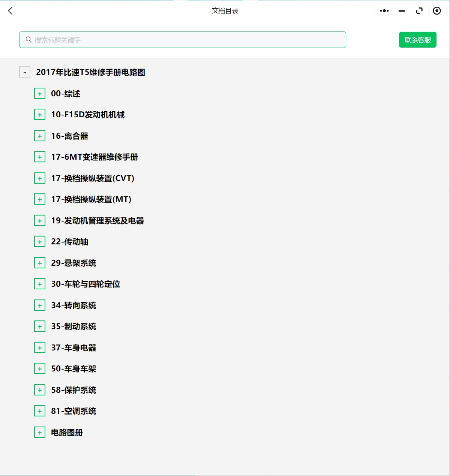Image resolution: width=450 pixels, height=476 pixels.
Task: Click the search magnifier icon
Action: tap(28, 40)
